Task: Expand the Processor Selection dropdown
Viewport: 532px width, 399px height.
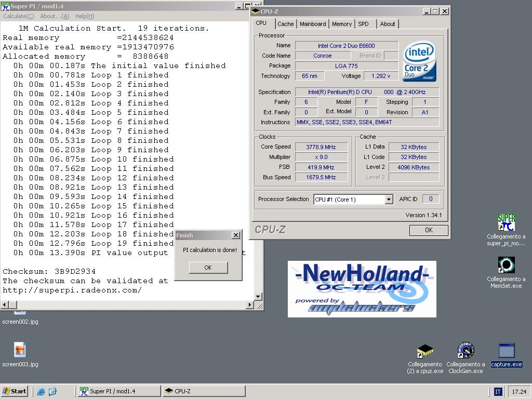Action: [x=389, y=199]
